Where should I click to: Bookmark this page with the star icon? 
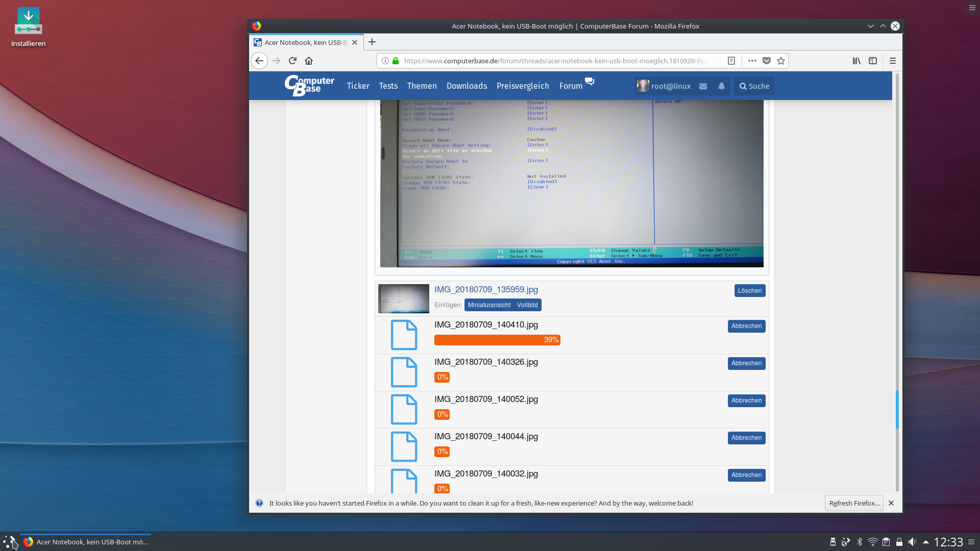781,61
